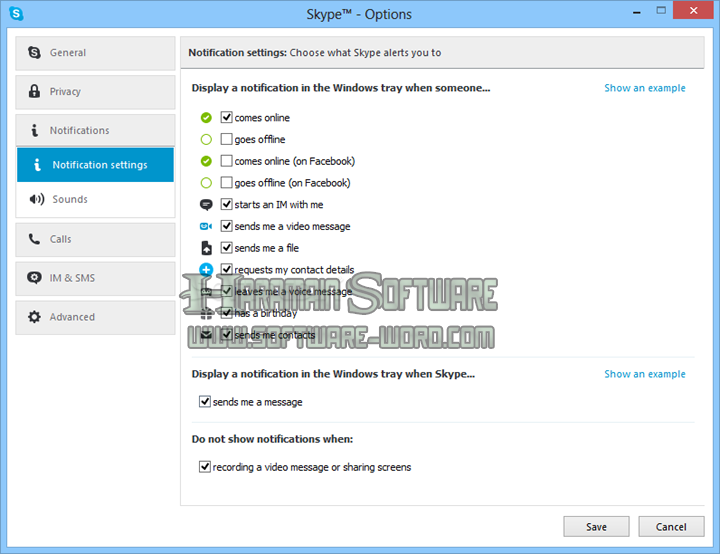This screenshot has width=720, height=554.
Task: Click the hollow offline status icon beside goes offline
Action: coord(206,139)
